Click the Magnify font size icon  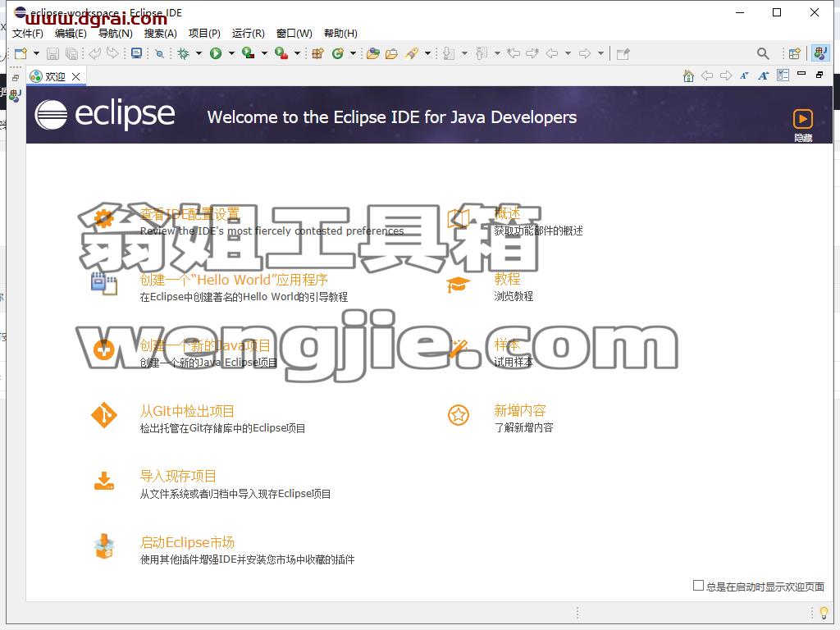click(764, 75)
